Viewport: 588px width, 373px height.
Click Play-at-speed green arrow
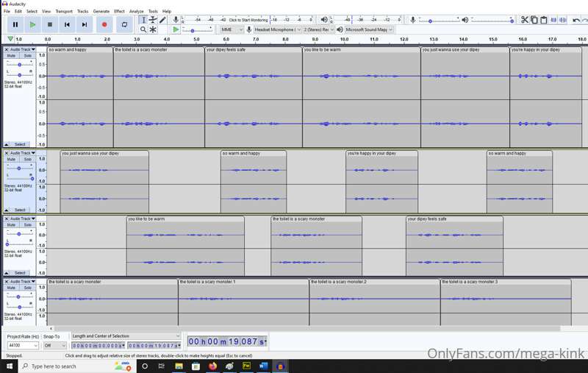[176, 29]
